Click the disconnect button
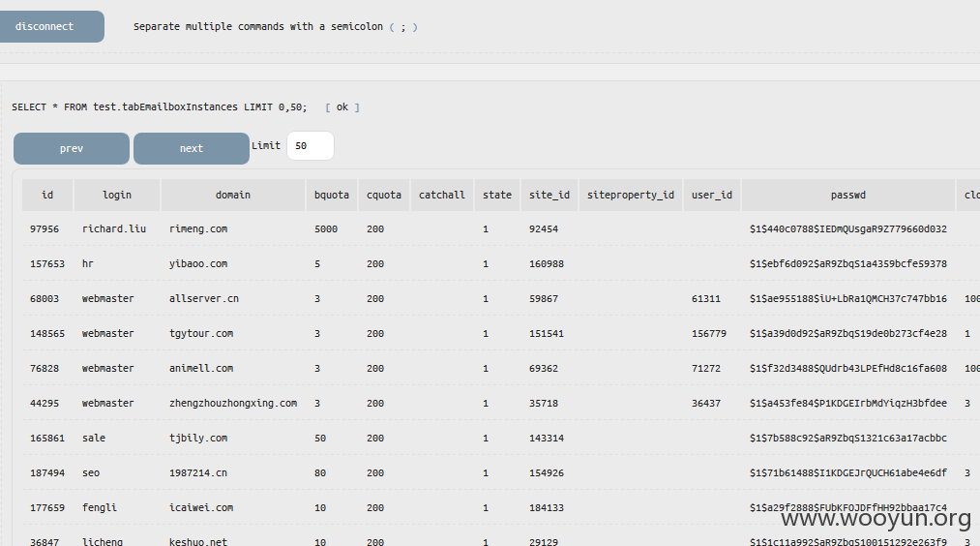 tap(52, 26)
